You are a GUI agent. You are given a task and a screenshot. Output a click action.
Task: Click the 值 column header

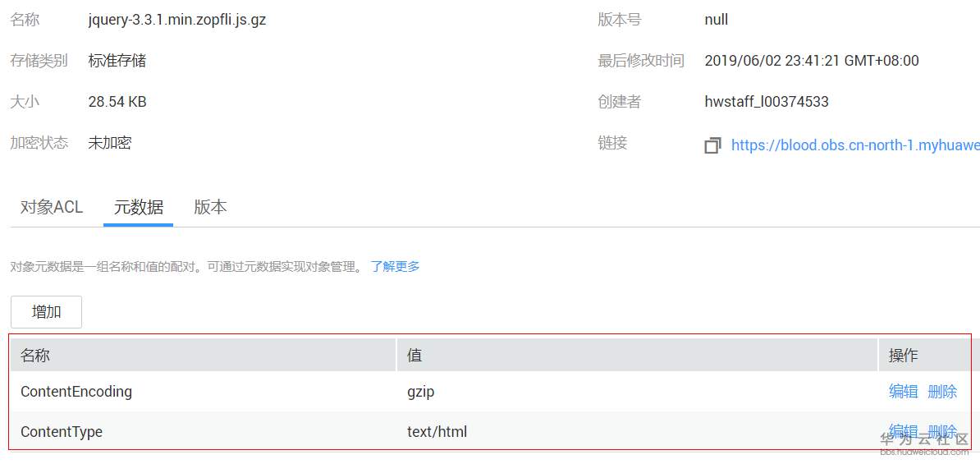pos(414,355)
